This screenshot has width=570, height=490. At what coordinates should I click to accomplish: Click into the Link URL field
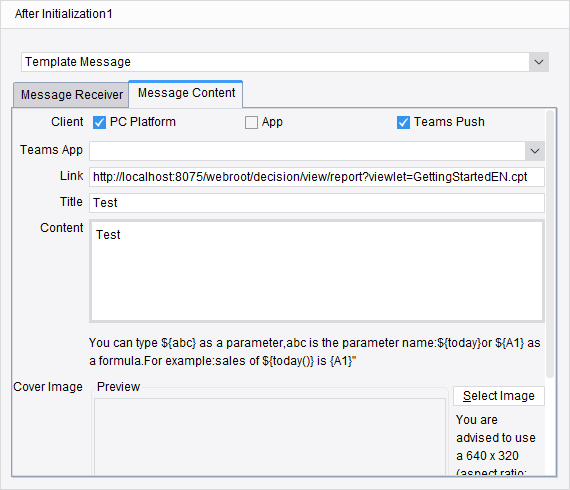click(x=317, y=177)
